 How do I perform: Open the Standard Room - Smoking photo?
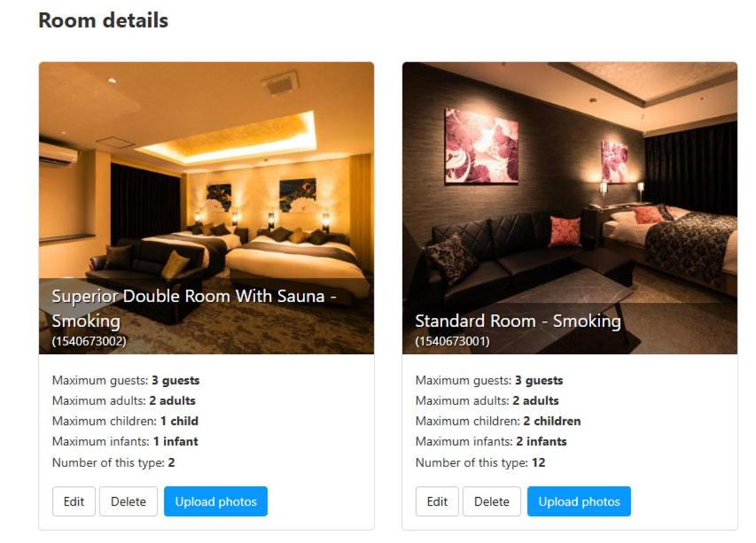(569, 208)
